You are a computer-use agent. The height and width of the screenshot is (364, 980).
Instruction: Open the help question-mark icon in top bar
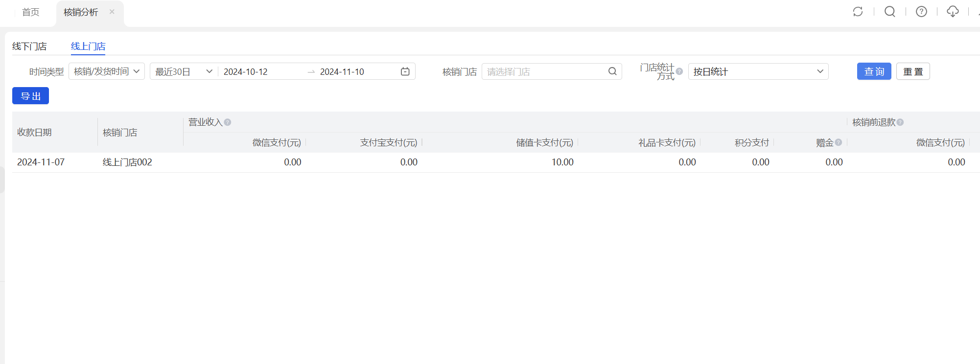coord(921,12)
